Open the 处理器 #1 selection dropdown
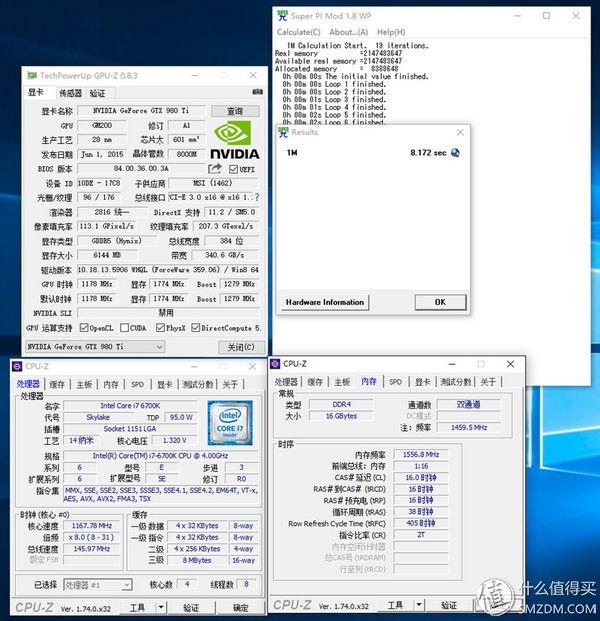The height and width of the screenshot is (621, 600). (x=97, y=585)
